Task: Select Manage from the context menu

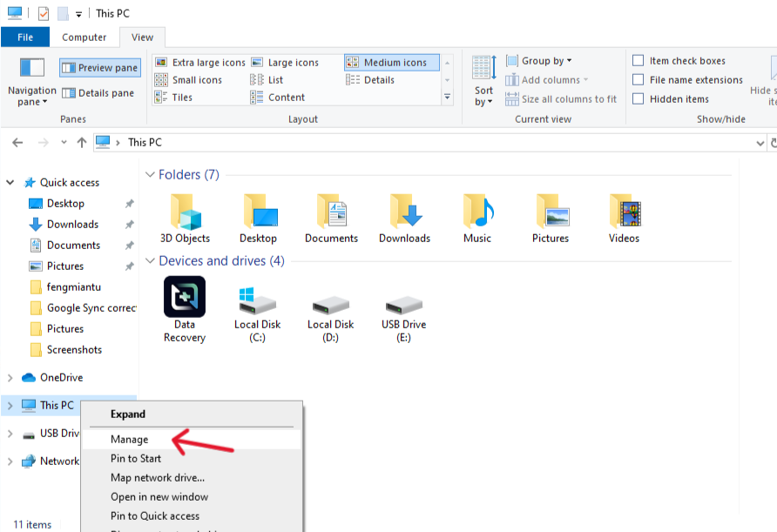Action: [131, 439]
